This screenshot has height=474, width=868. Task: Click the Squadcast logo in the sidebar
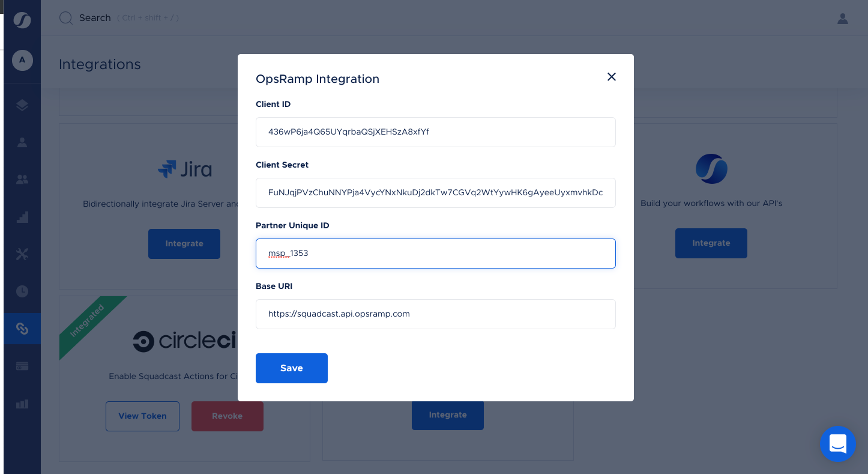pos(22,20)
